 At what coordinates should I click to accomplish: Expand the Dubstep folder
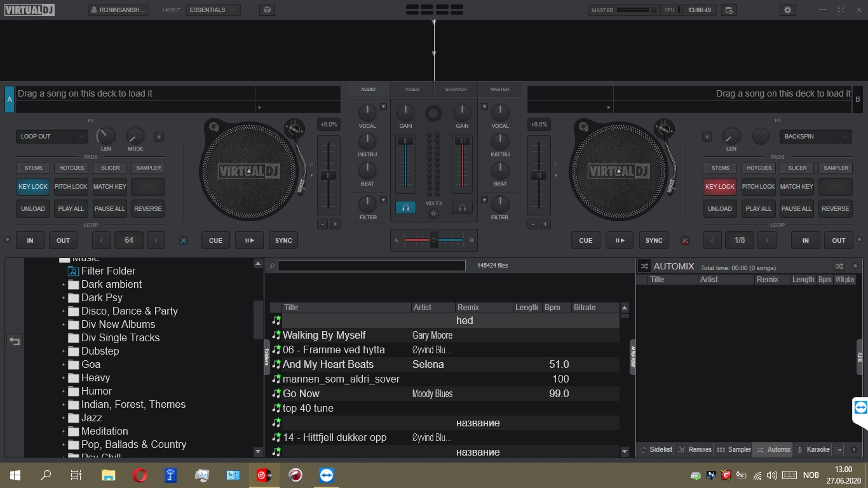coord(64,351)
